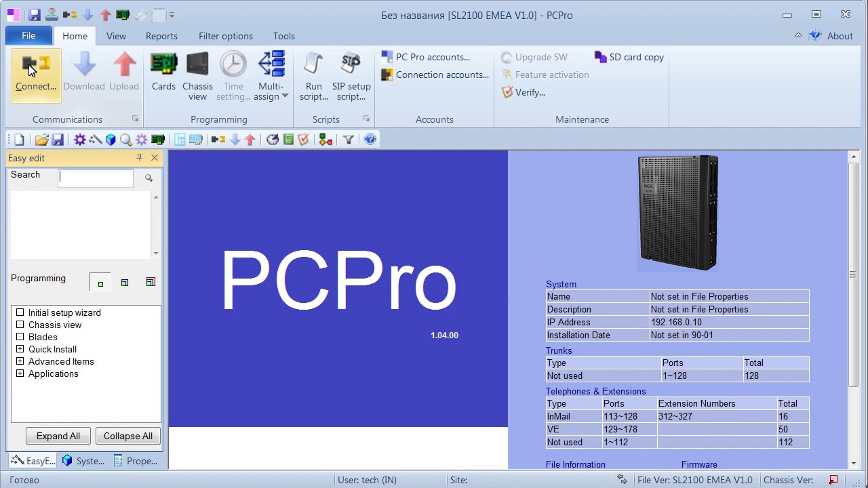Open the quick access toolbar customize dropdown
This screenshot has width=868, height=488.
click(x=172, y=15)
